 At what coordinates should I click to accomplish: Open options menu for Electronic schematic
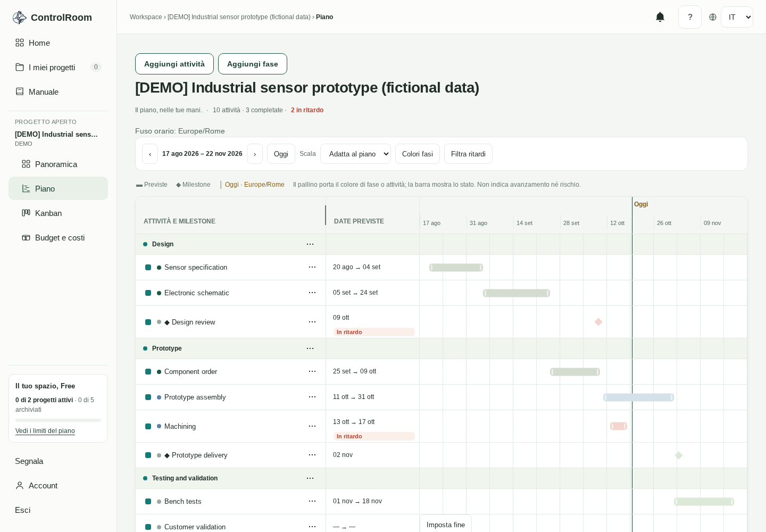click(x=312, y=293)
